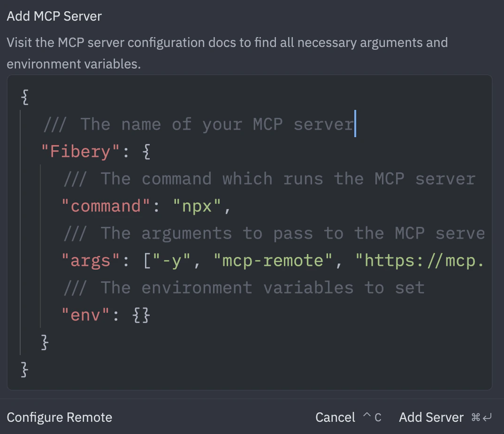Click the Add MCP Server dialog title

coord(53,15)
